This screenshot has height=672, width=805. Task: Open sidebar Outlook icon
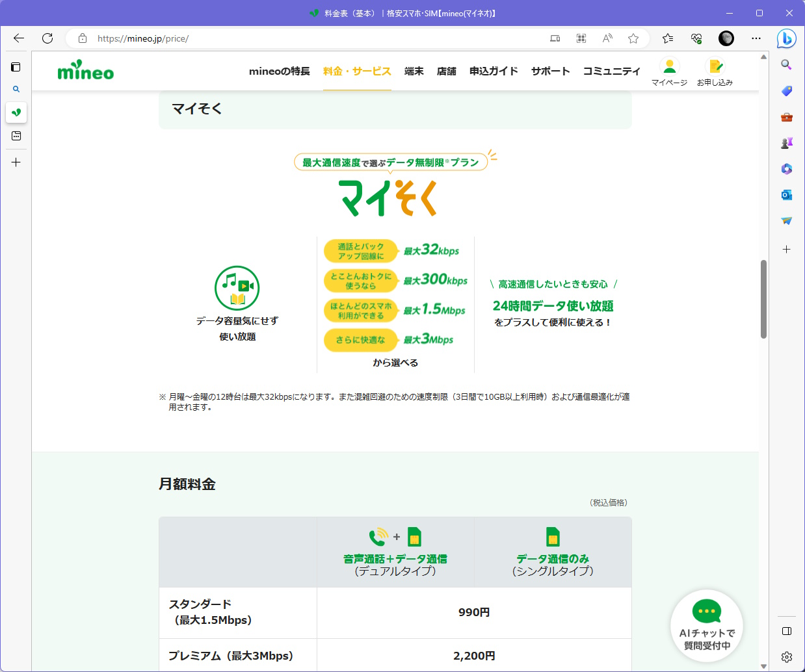click(787, 195)
